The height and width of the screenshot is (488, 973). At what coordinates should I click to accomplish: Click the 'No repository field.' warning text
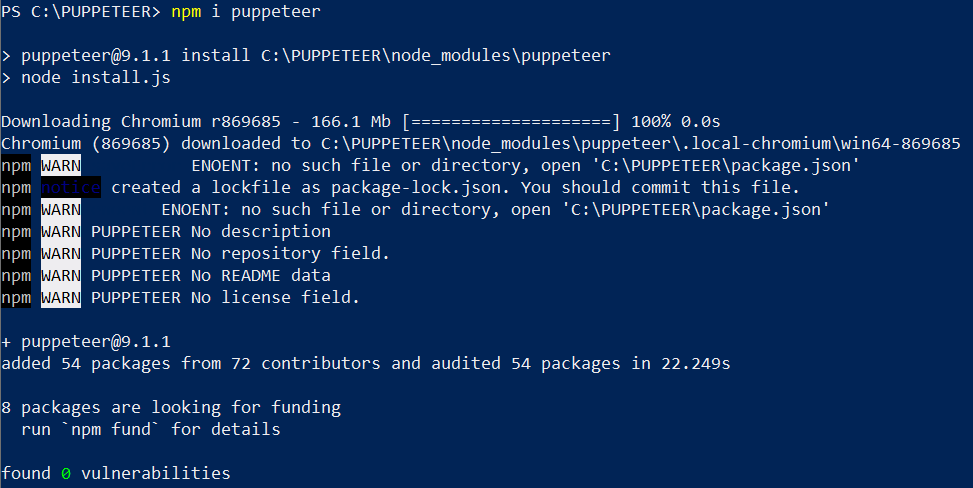pos(290,254)
